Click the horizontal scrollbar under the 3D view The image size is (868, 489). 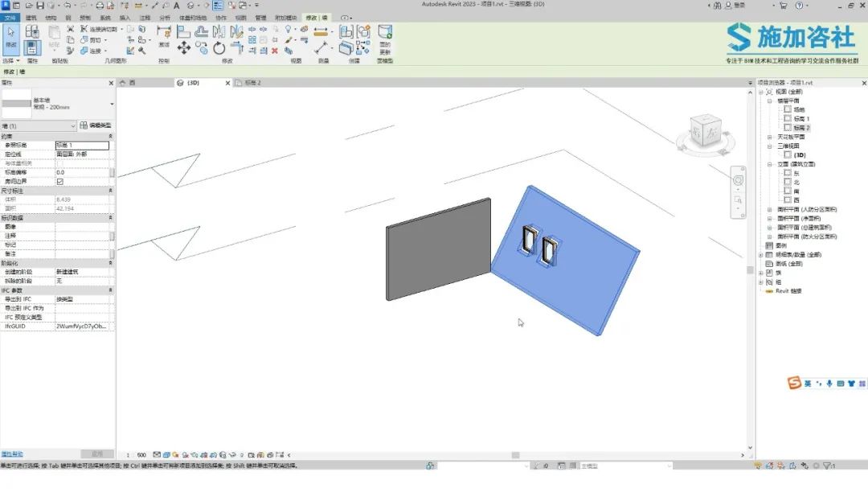(515, 455)
